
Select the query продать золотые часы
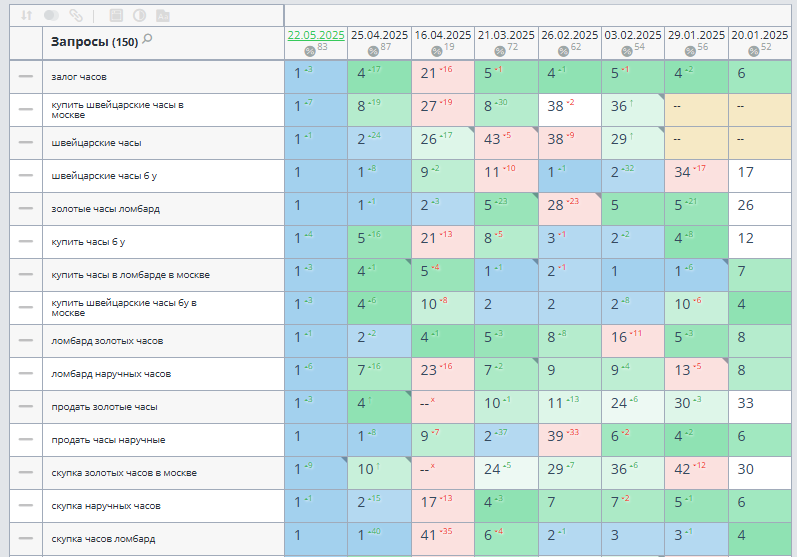pos(104,407)
